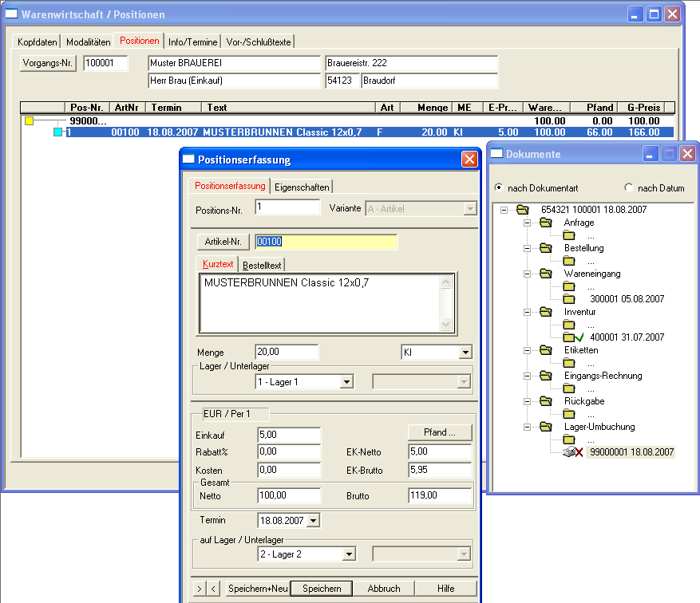
Task: Collapse the Anfrage tree node
Action: [x=527, y=223]
